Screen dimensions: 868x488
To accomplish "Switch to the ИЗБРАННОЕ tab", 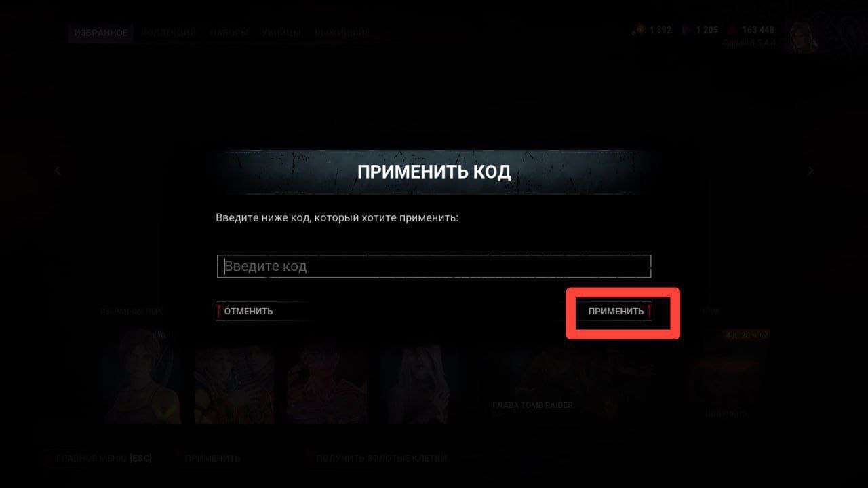I will [101, 32].
